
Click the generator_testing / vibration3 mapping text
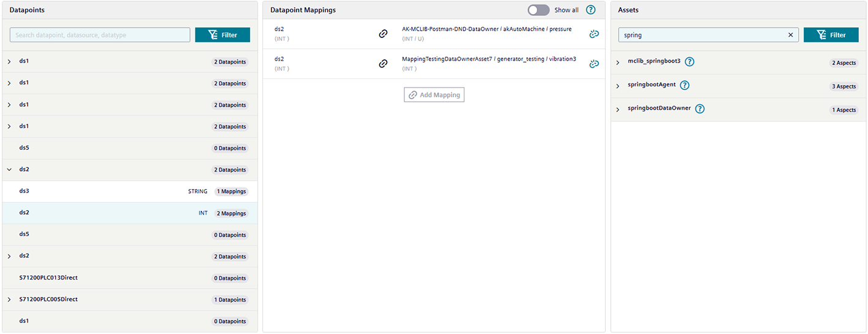(x=489, y=59)
